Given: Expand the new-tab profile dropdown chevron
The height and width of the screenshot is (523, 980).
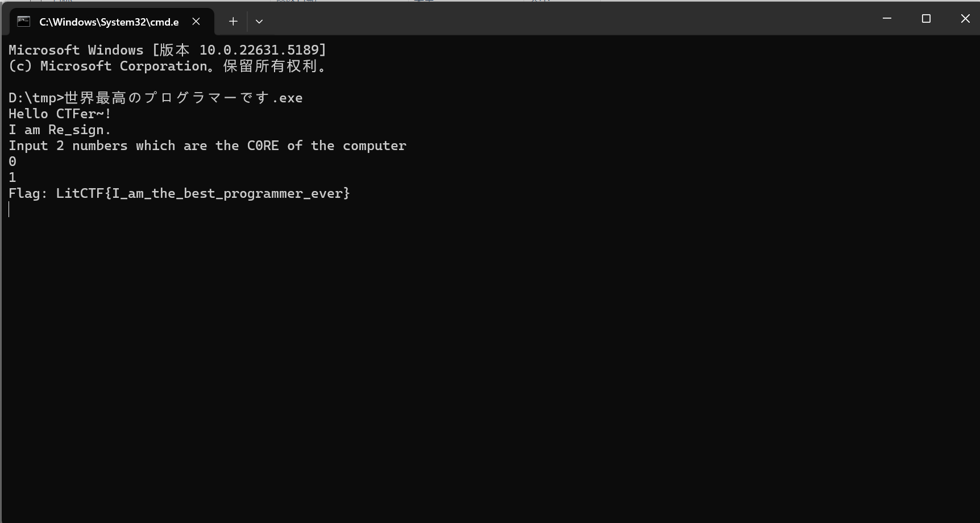Looking at the screenshot, I should (259, 22).
